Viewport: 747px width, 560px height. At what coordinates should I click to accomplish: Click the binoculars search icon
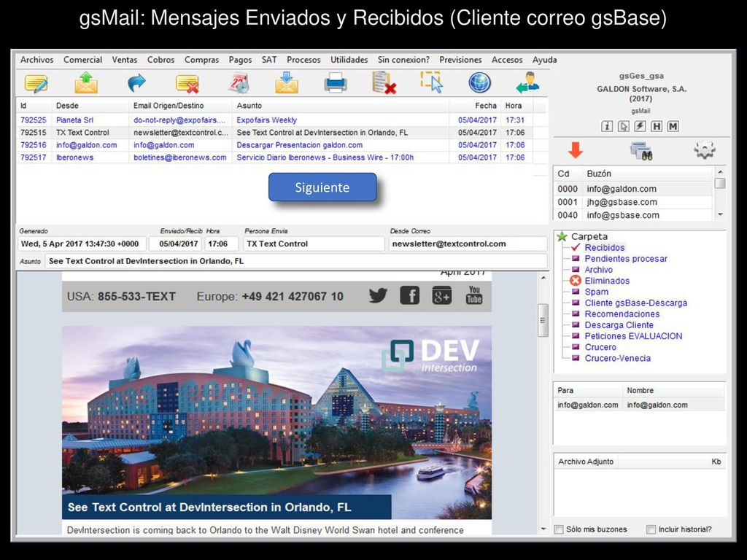641,151
